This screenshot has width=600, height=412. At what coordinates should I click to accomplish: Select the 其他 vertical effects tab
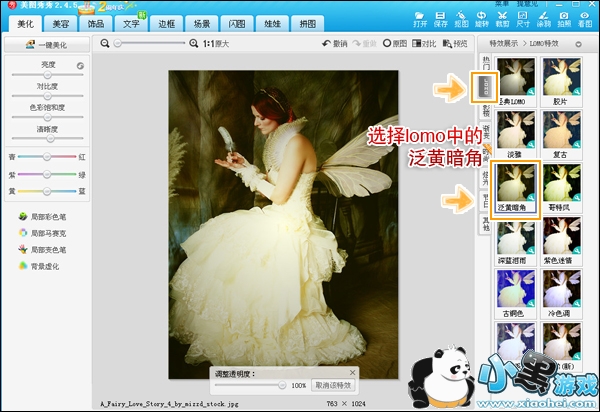(x=486, y=224)
